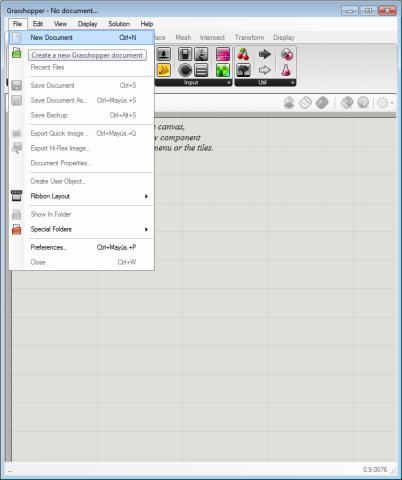Click the solid dark arrow Util icon
The height and width of the screenshot is (480, 402).
click(x=265, y=54)
